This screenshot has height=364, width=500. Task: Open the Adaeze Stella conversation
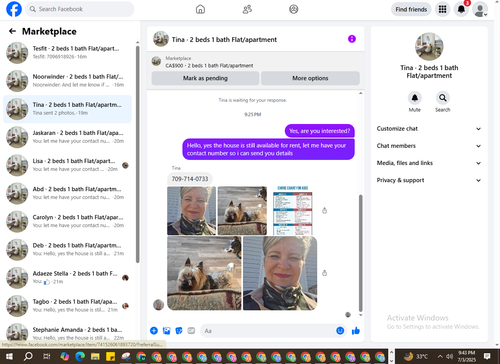(x=68, y=278)
